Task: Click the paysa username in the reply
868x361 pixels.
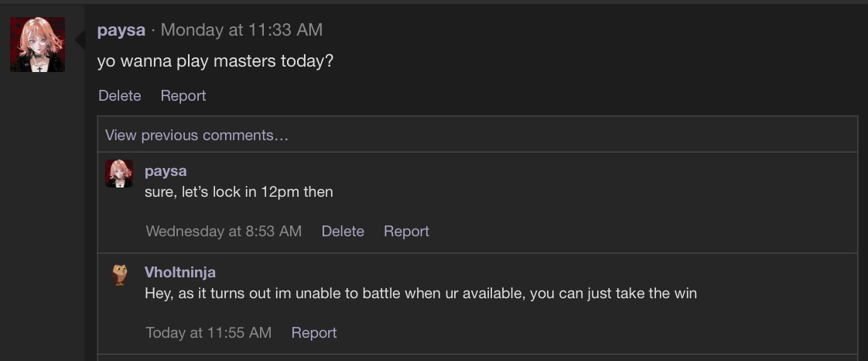Action: coord(166,171)
